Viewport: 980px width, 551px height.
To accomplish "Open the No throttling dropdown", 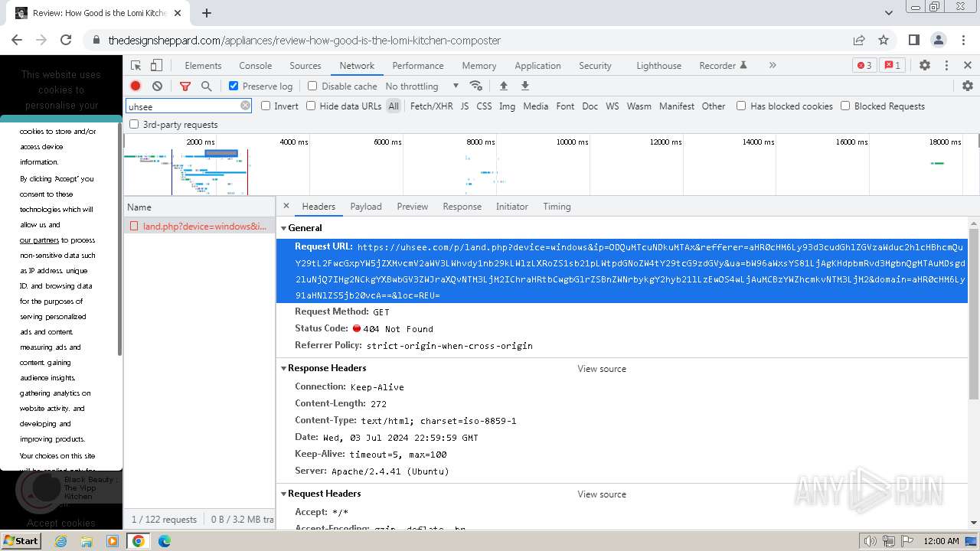I will pyautogui.click(x=422, y=86).
